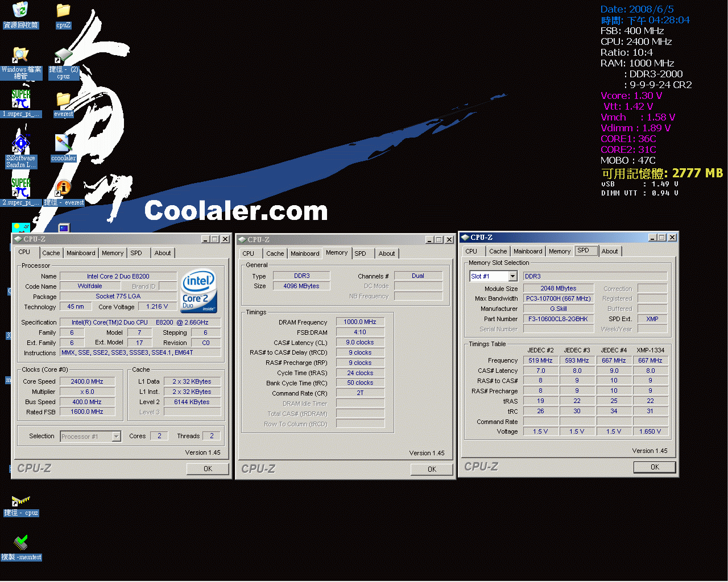This screenshot has width=728, height=582.
Task: Click the '2400.0 MHz' core speed value
Action: (x=87, y=382)
